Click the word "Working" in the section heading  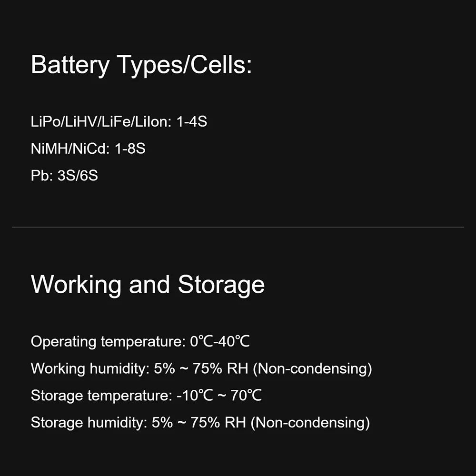pos(76,284)
